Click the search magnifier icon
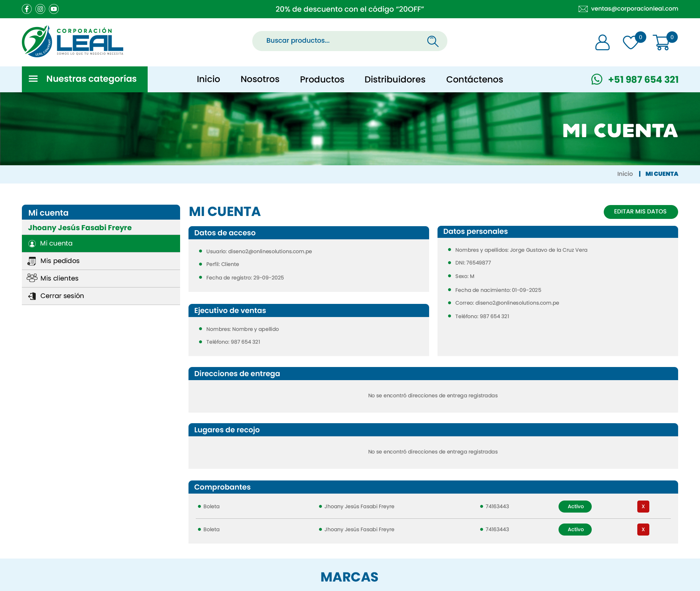 coord(432,41)
